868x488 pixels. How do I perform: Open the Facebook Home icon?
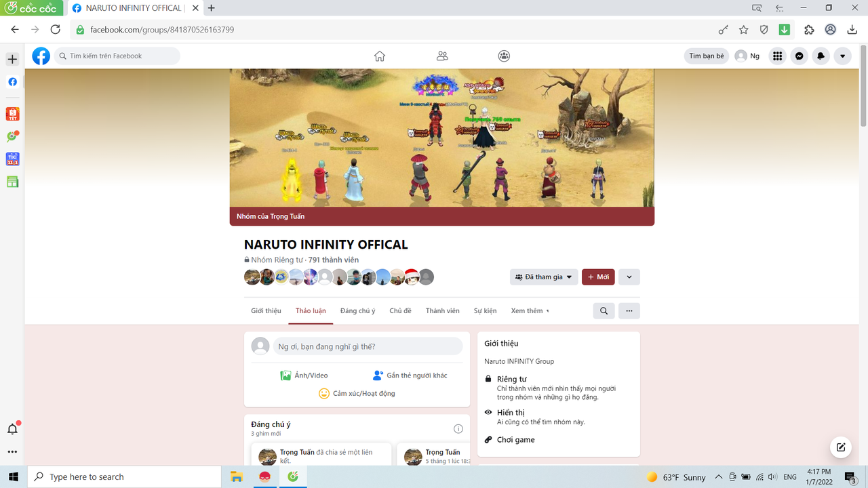click(380, 56)
